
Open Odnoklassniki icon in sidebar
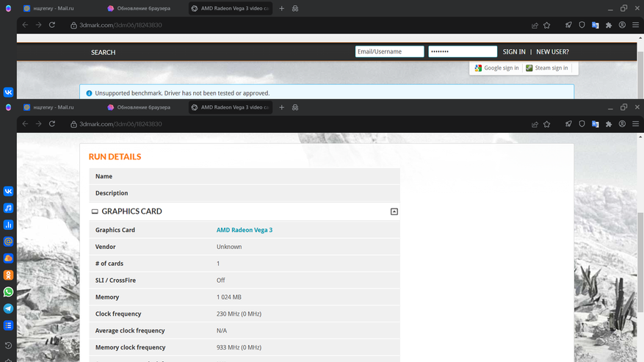(x=8, y=275)
